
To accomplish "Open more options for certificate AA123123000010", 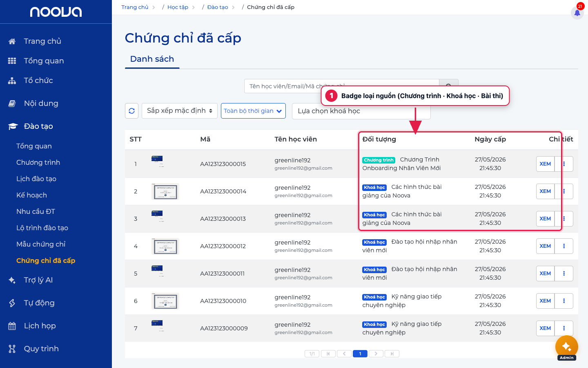I will [x=564, y=301].
